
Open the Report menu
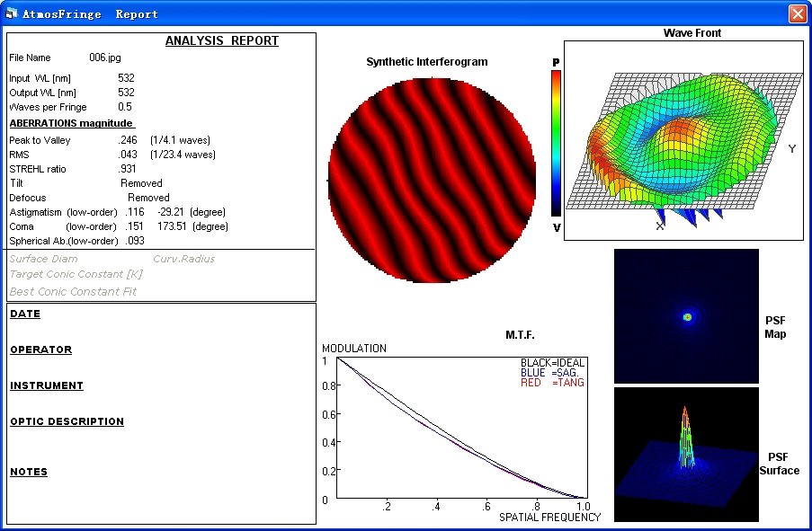(x=138, y=13)
